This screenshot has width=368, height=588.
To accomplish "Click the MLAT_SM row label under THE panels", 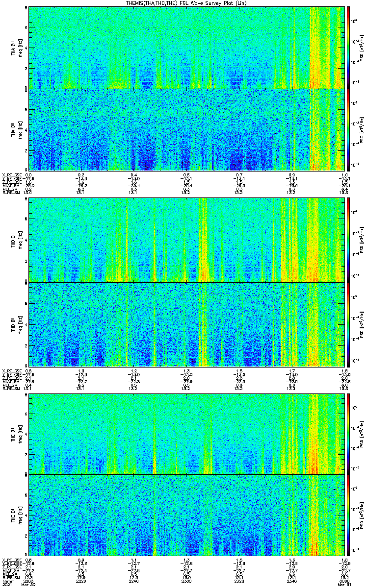I will click(11, 571).
